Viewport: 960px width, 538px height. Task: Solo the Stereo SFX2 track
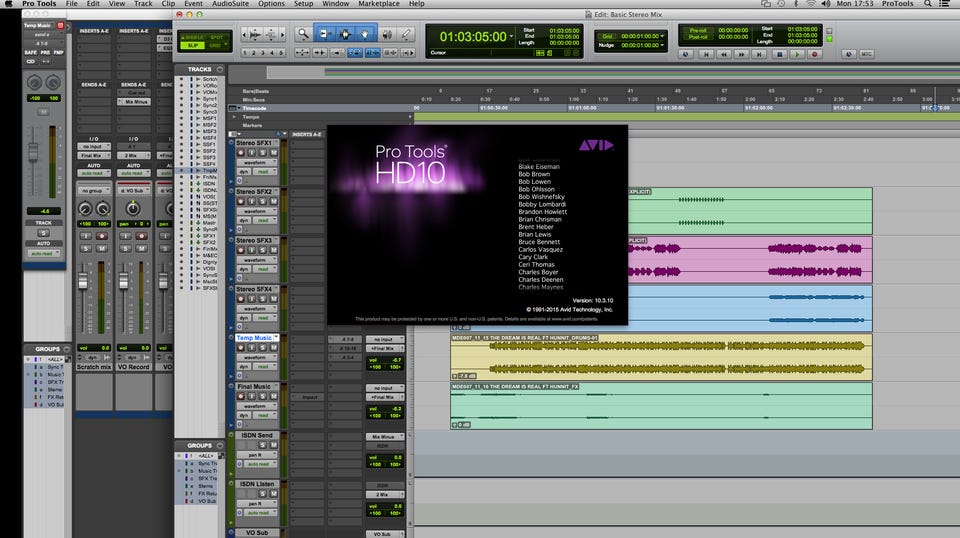click(x=263, y=201)
